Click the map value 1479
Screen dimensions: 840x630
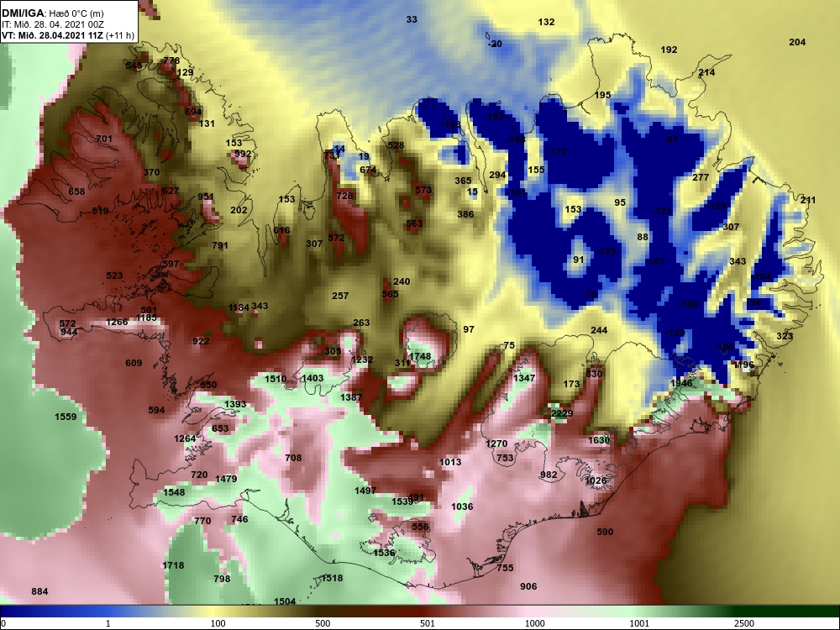[226, 479]
